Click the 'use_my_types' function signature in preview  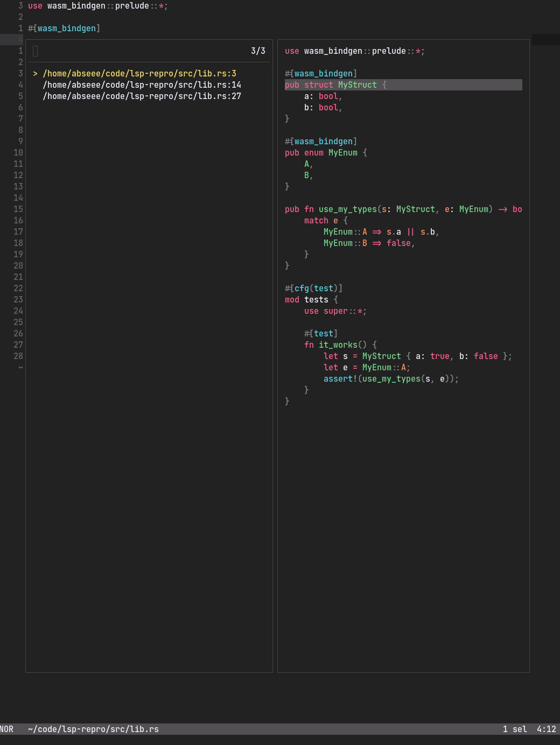coord(403,209)
